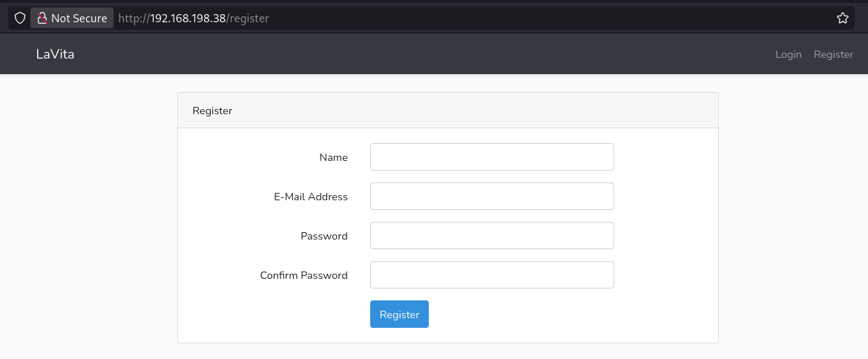Click into the Confirm Password field
This screenshot has width=868, height=359.
[x=492, y=275]
